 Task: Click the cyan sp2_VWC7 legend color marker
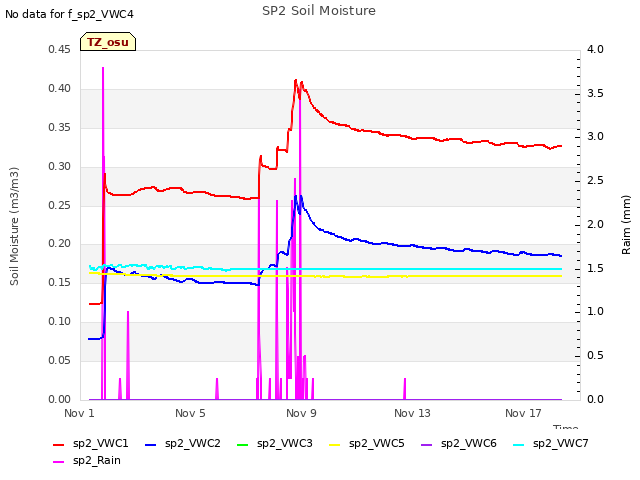pos(518,444)
